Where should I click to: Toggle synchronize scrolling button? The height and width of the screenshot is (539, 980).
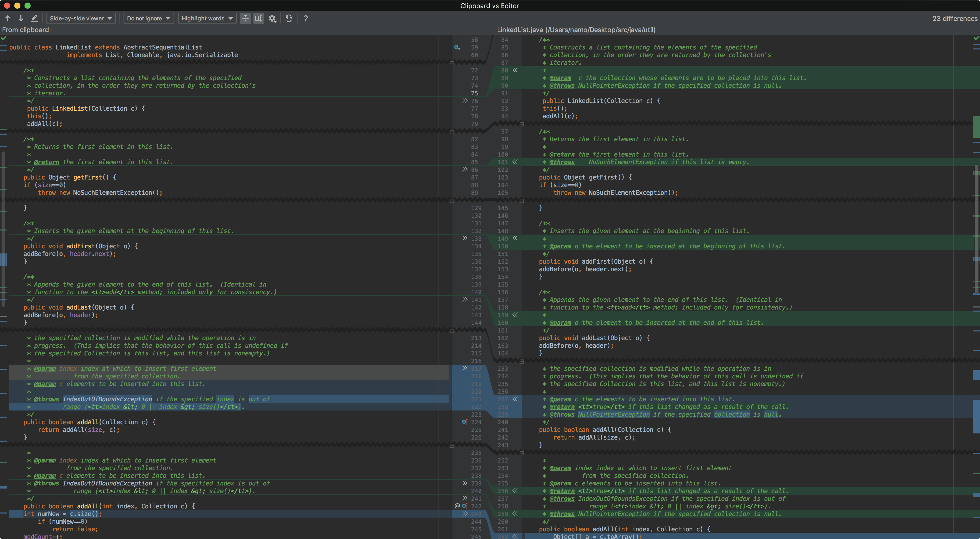pos(259,18)
